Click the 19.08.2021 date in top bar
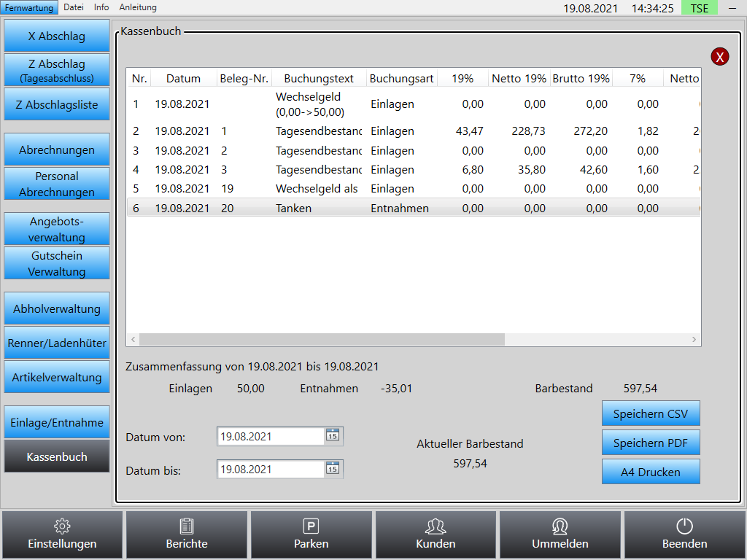 point(590,8)
